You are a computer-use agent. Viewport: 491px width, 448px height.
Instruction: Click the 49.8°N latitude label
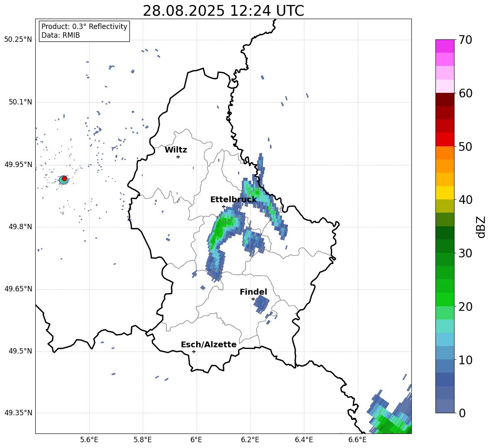(x=20, y=227)
